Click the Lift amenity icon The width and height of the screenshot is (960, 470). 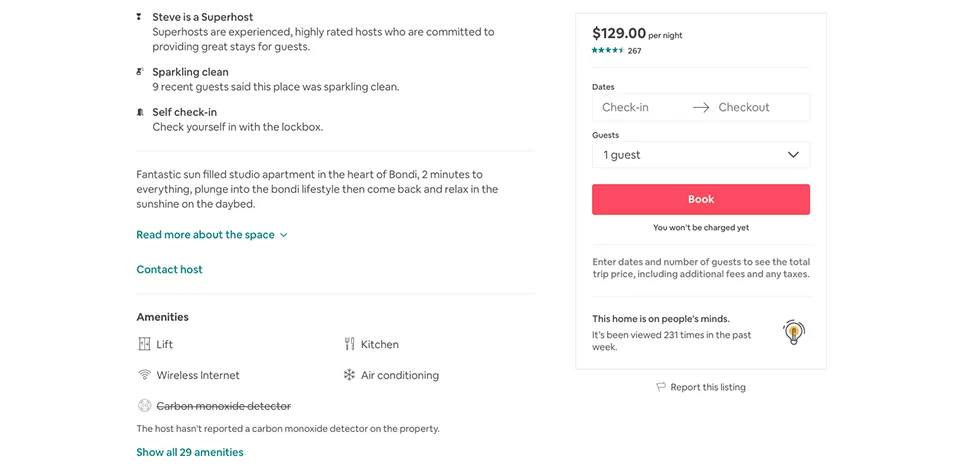pos(144,344)
